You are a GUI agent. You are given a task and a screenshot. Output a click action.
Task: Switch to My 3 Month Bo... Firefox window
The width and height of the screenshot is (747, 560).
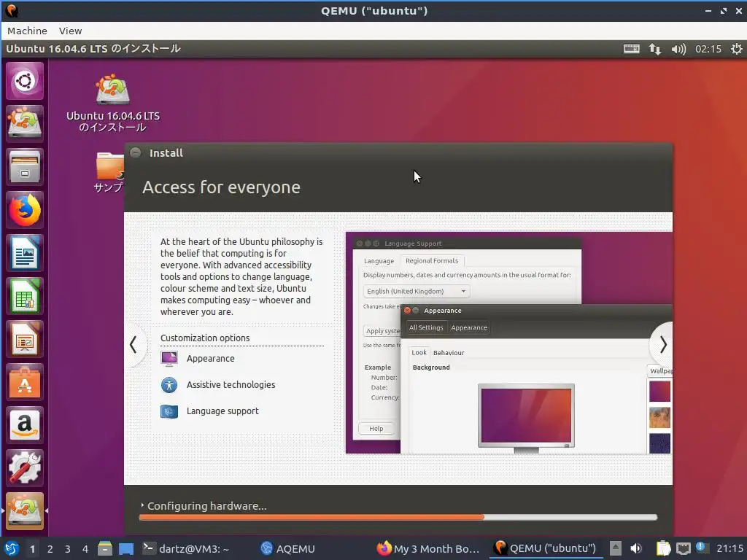click(x=428, y=548)
